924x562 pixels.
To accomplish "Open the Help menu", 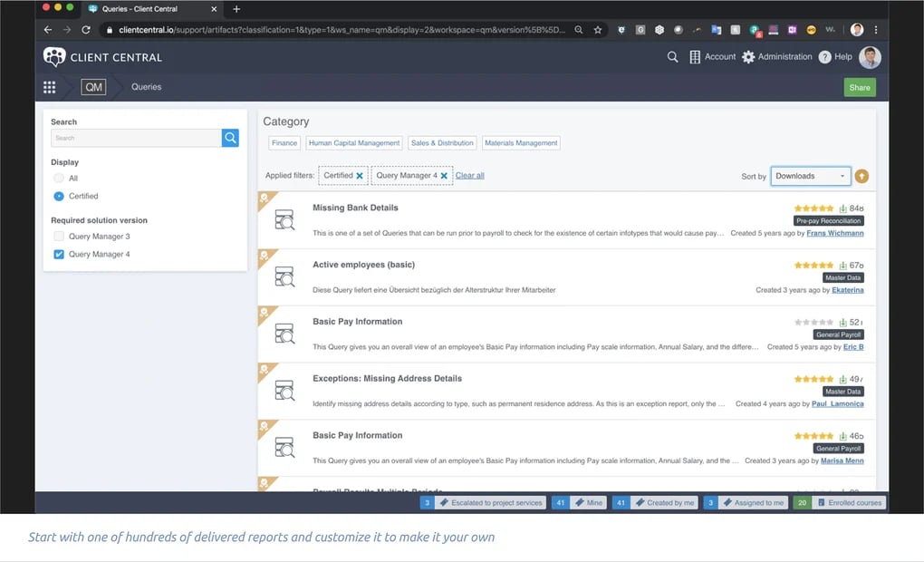I will coord(835,57).
